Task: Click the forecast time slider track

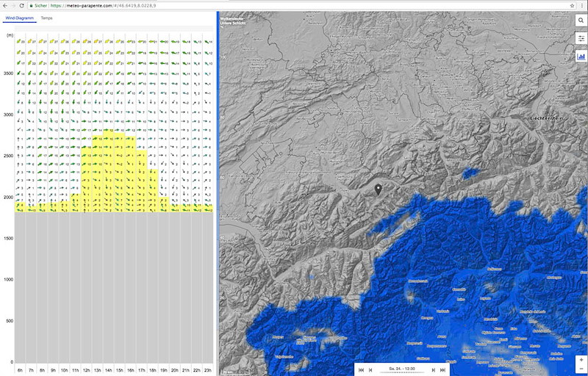Action: pyautogui.click(x=401, y=372)
